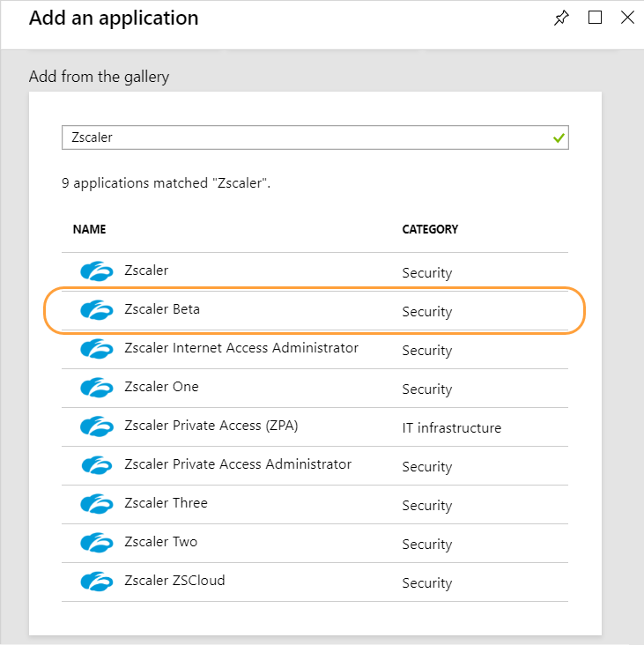Click the Zscaler ZSCloud cloud icon
Screen dimensions: 644x645
pos(97,582)
